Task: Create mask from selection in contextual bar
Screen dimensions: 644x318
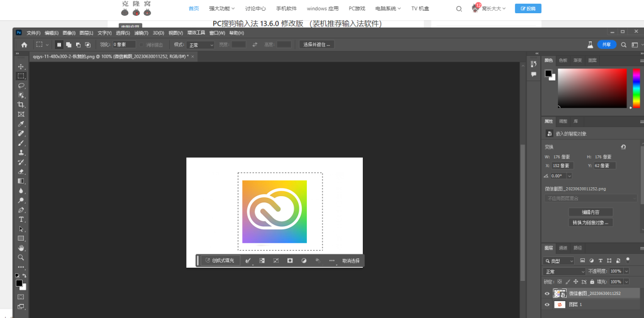Action: pyautogui.click(x=290, y=261)
